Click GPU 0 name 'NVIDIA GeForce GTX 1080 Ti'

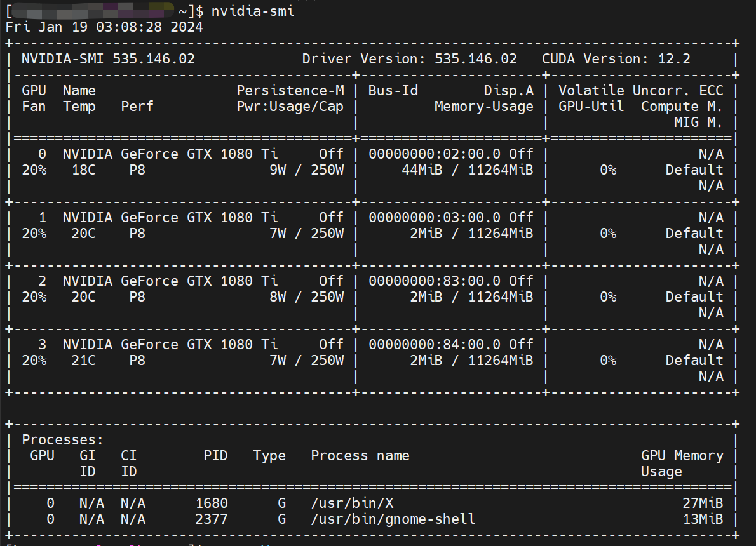coord(170,154)
